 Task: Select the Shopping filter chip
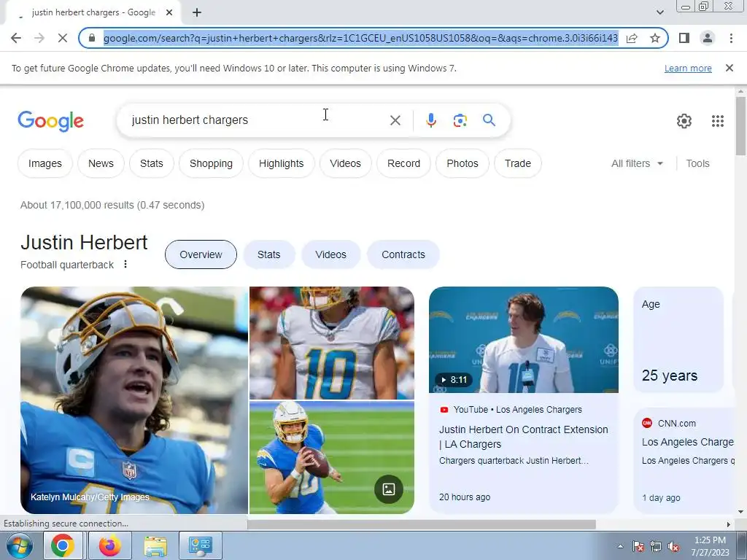click(x=211, y=163)
